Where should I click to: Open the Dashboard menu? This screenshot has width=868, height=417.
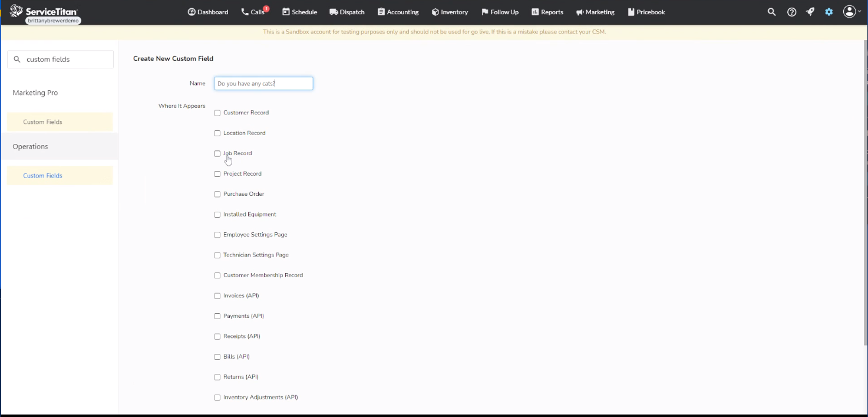point(208,12)
